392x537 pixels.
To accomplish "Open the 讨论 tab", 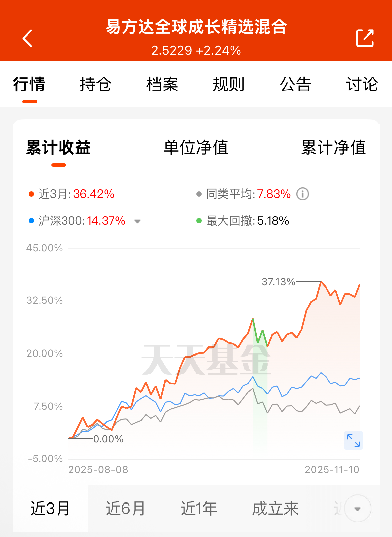I will (362, 84).
